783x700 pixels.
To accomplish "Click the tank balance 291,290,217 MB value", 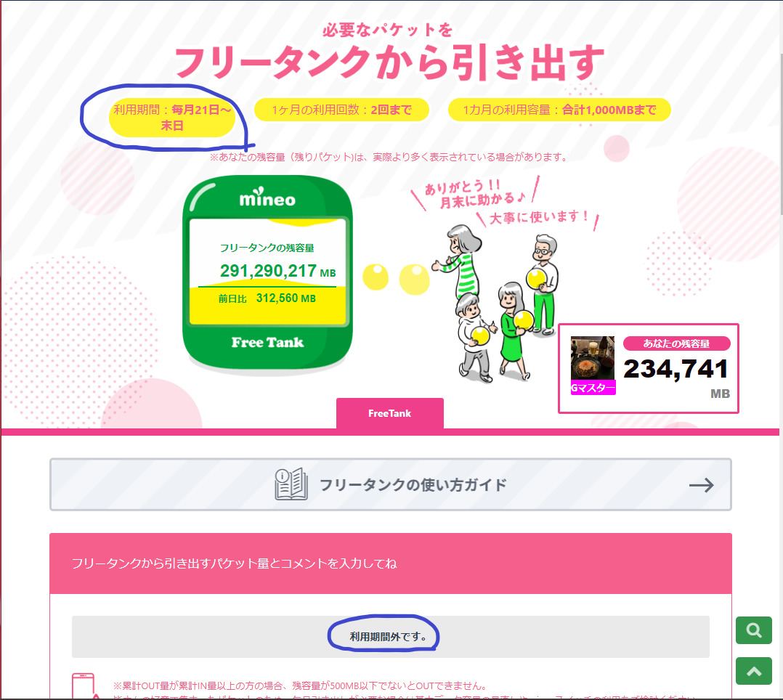I will click(x=277, y=271).
